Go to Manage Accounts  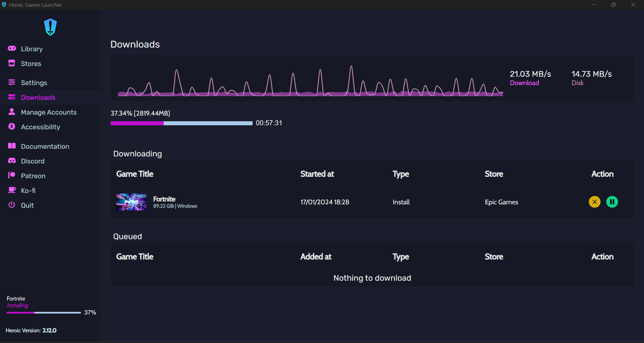[49, 112]
